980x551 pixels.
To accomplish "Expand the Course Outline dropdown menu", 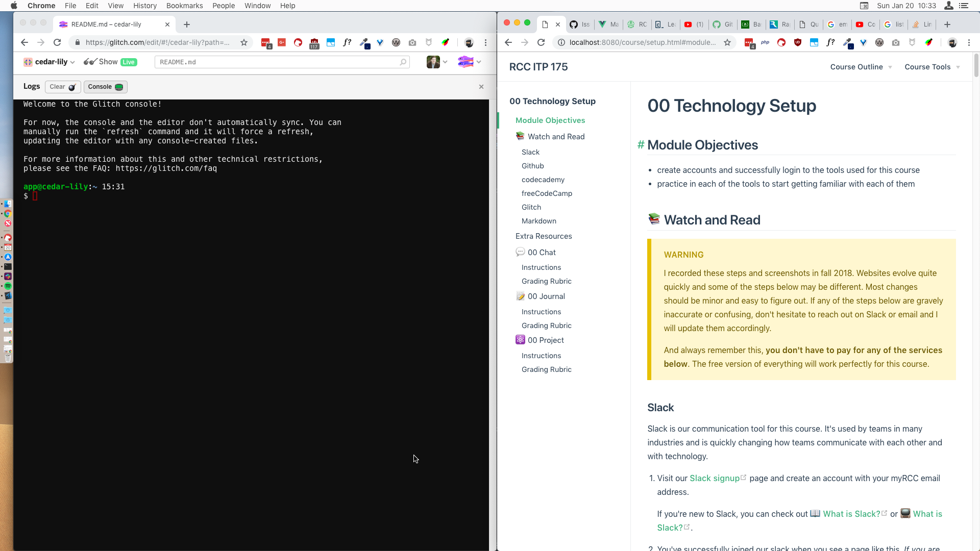I will pyautogui.click(x=861, y=67).
